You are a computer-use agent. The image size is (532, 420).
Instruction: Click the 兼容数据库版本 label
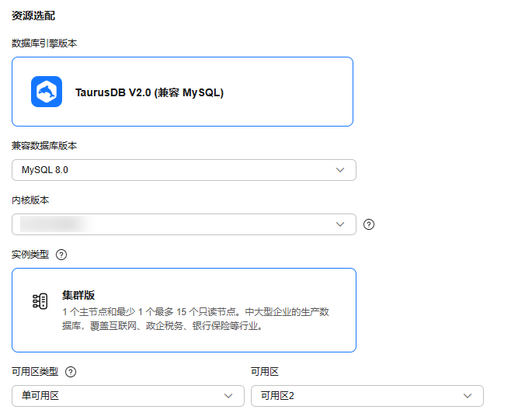click(x=44, y=146)
